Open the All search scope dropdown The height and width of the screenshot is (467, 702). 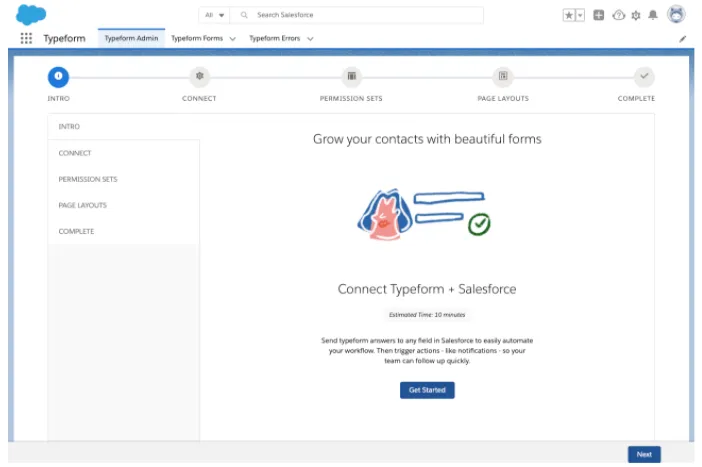point(214,15)
